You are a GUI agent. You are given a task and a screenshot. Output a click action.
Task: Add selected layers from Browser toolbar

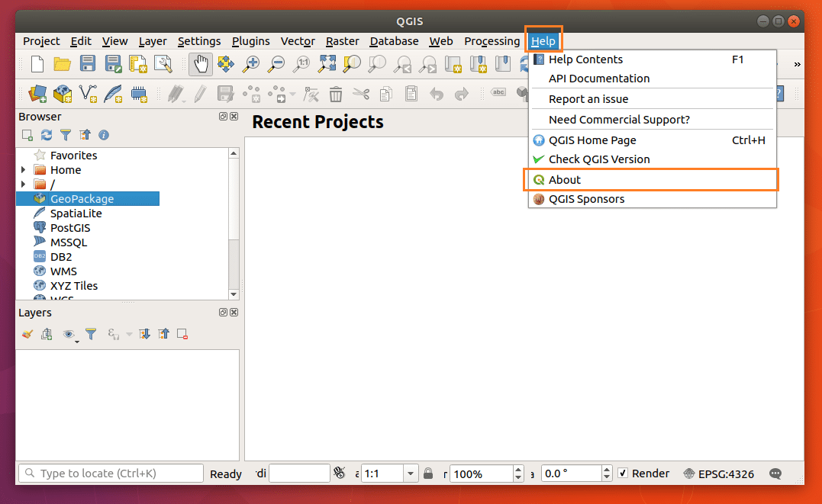[x=27, y=135]
